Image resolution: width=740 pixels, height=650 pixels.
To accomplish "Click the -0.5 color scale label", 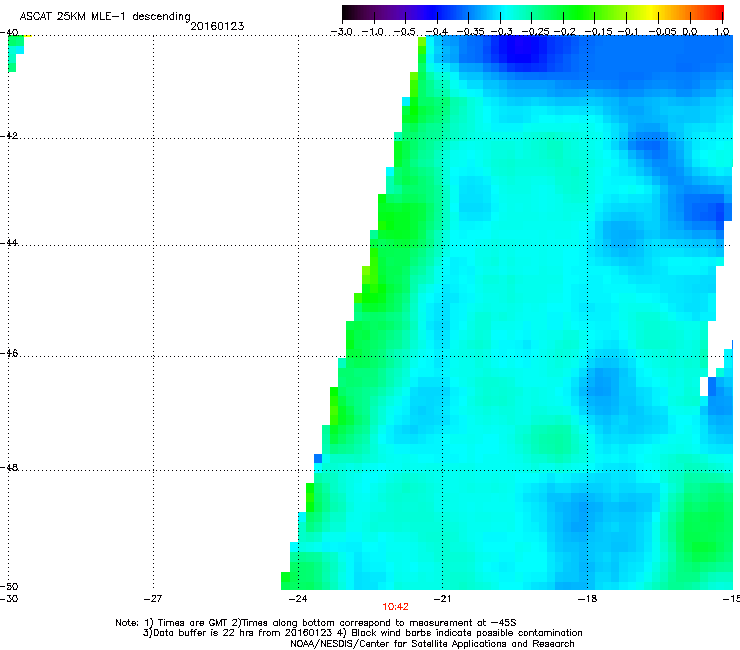I will 405,32.
